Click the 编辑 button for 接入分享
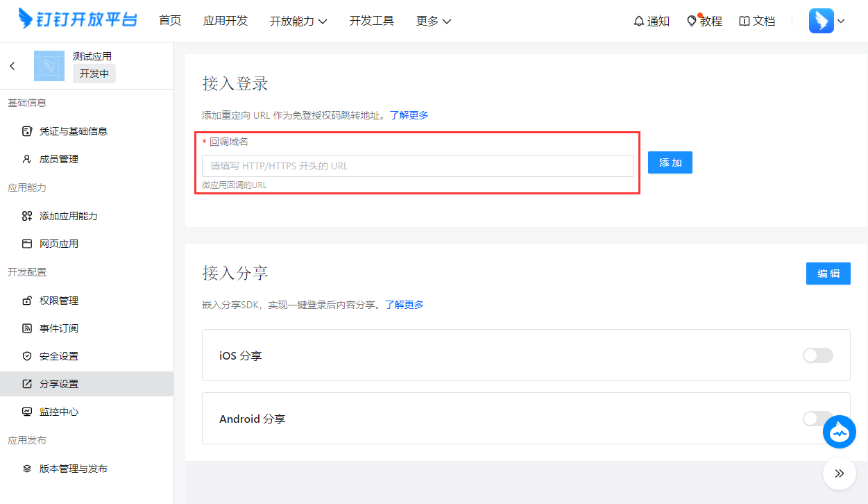Screen dimensions: 868x504 tap(828, 274)
